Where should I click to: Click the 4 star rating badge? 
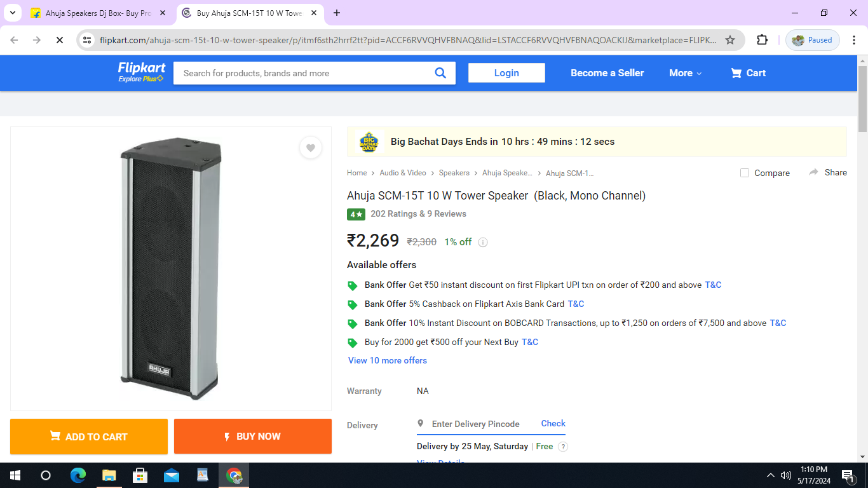click(x=356, y=214)
